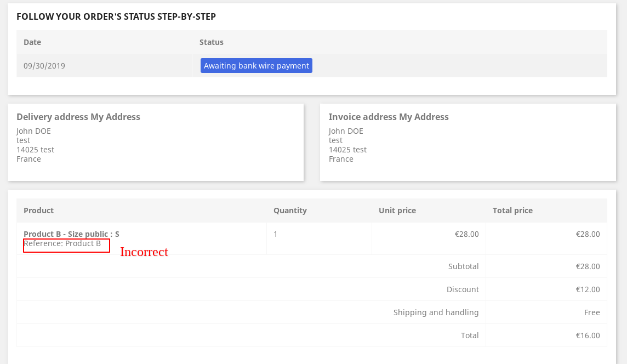The width and height of the screenshot is (627, 364).
Task: Click the Product column header
Action: (x=38, y=211)
